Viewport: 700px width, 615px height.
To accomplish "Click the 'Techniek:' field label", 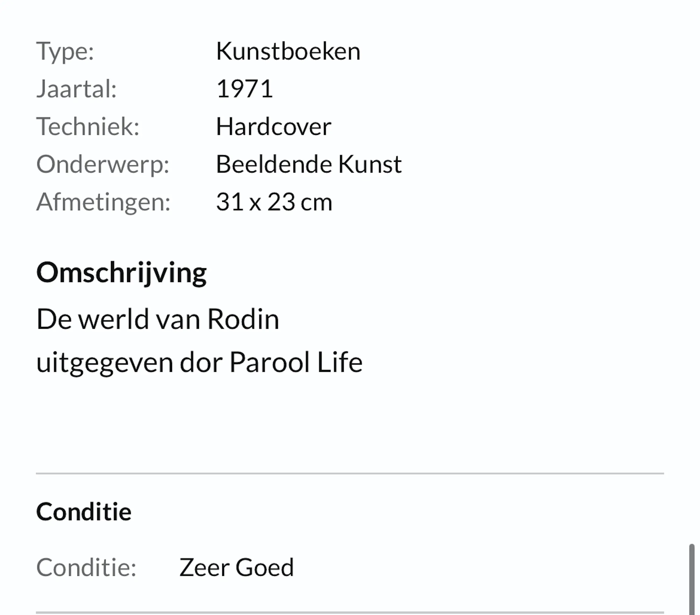I will [88, 127].
